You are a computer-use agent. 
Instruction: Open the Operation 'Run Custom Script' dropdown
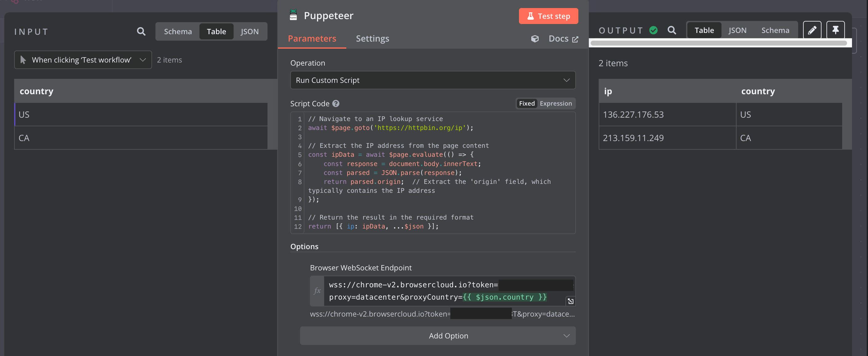click(x=432, y=80)
